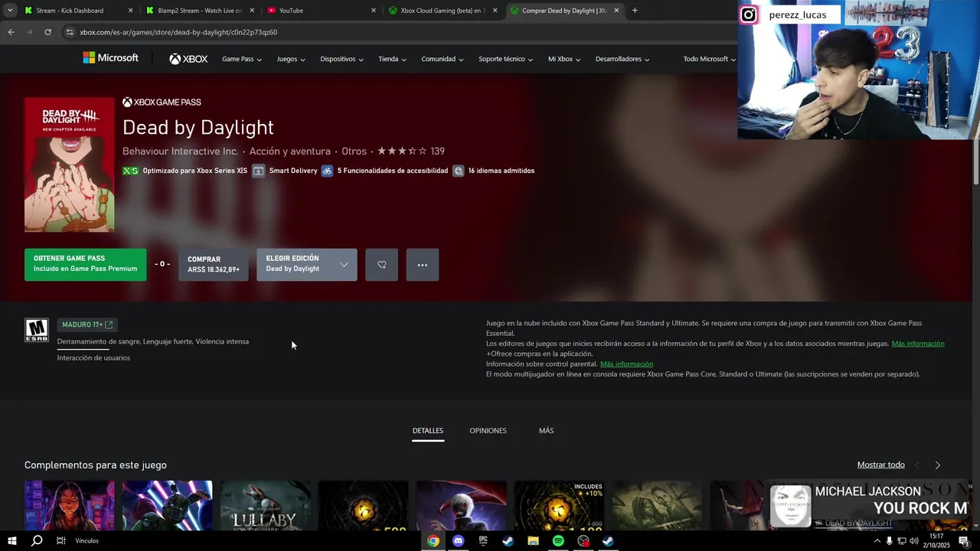Open first Más información link about Xbox profile
The image size is (980, 551).
click(x=918, y=344)
